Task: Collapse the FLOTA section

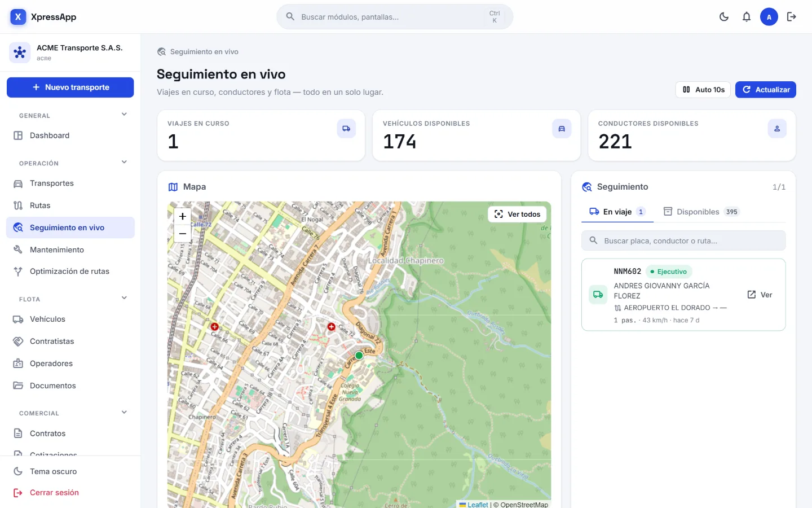Action: [124, 298]
